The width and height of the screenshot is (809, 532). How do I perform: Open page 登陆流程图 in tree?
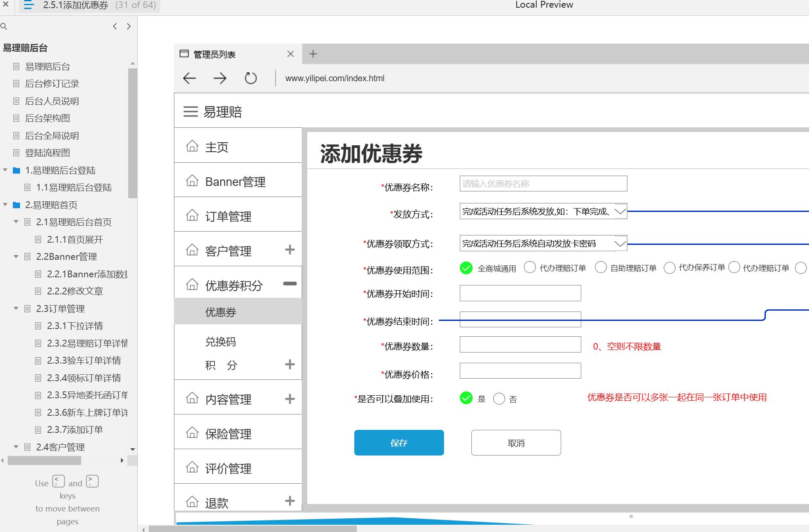coord(47,153)
